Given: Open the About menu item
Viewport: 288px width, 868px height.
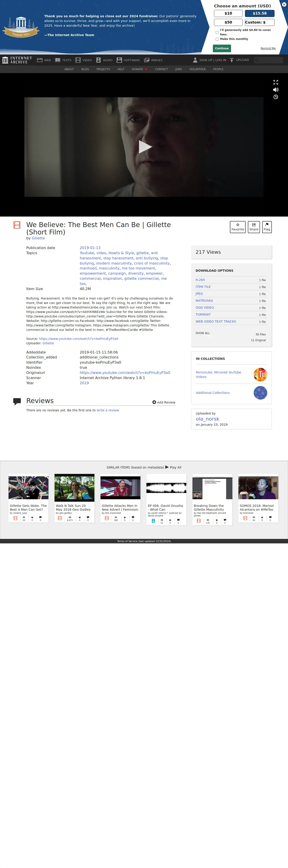Looking at the screenshot, I should 69,69.
